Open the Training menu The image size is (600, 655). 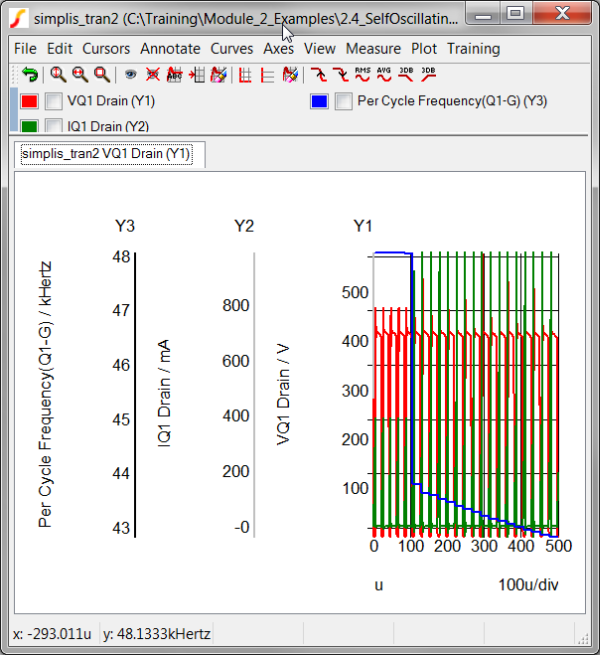[x=473, y=49]
